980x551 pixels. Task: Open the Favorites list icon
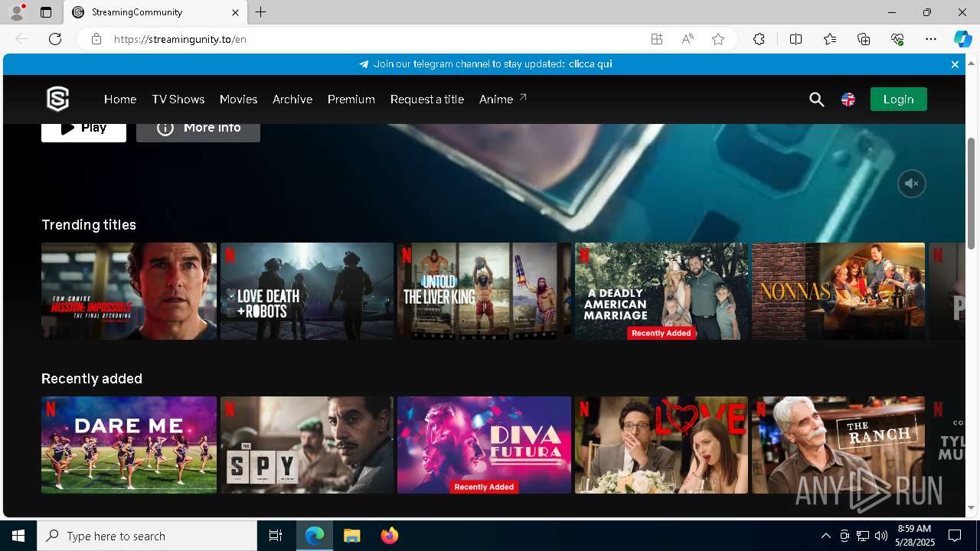[830, 39]
